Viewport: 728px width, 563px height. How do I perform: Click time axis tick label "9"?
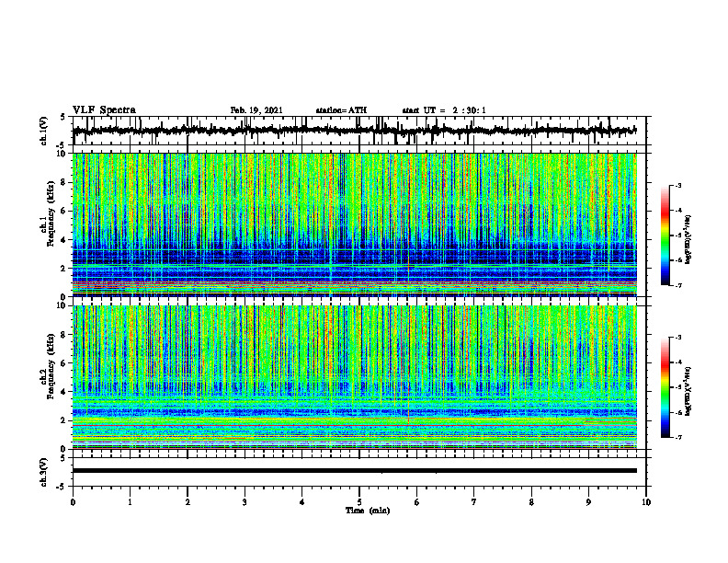pyautogui.click(x=588, y=502)
